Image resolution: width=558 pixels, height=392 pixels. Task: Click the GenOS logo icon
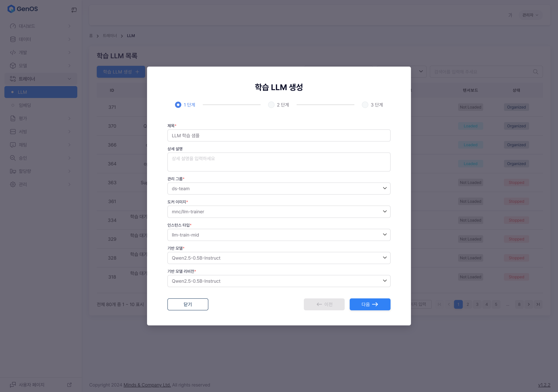pyautogui.click(x=11, y=9)
